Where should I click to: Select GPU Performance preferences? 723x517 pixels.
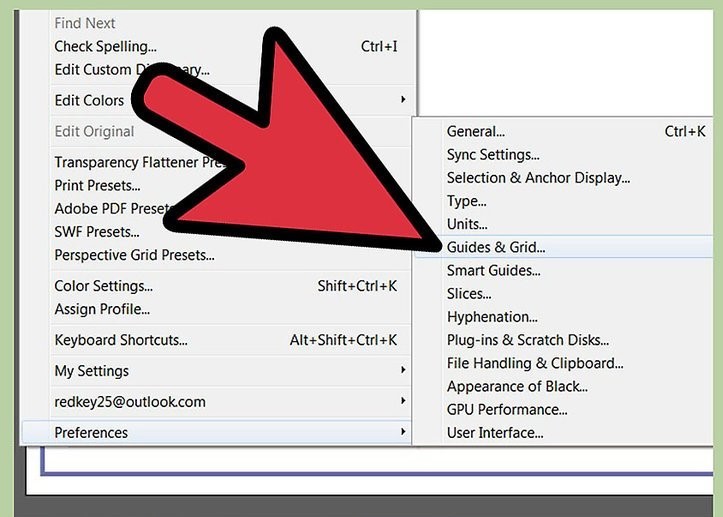pyautogui.click(x=507, y=409)
